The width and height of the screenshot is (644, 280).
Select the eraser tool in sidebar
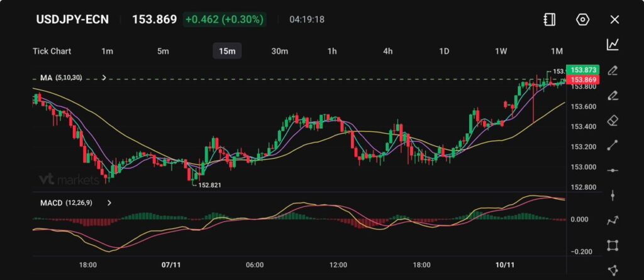click(x=613, y=120)
